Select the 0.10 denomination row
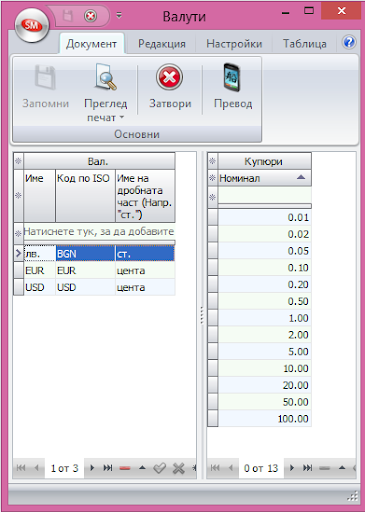This screenshot has width=365, height=512. (x=264, y=268)
